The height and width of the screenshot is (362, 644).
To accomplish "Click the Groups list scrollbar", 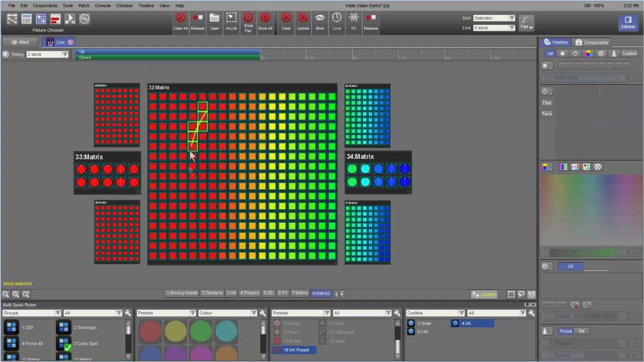I will (x=129, y=339).
